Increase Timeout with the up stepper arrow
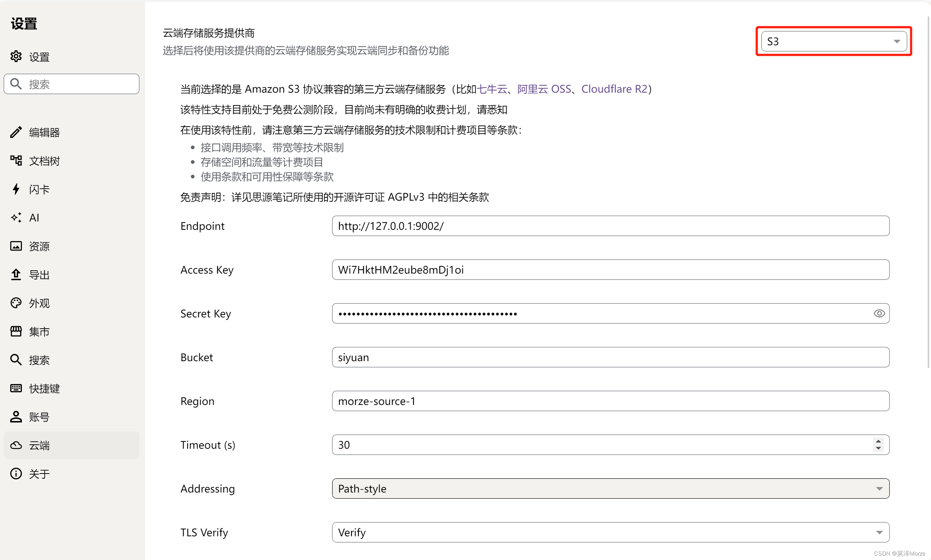Screen dimensions: 931x560 pyautogui.click(x=878, y=441)
